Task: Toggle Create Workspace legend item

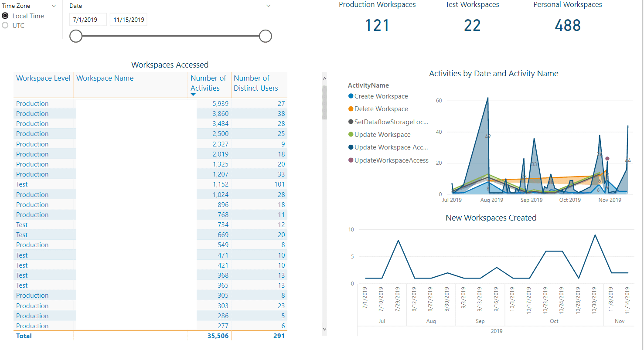Action: tap(378, 96)
